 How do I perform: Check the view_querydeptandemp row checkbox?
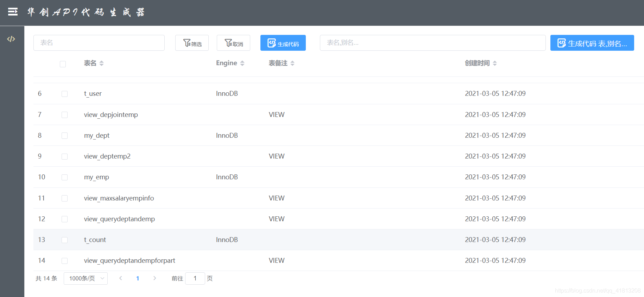pyautogui.click(x=64, y=219)
